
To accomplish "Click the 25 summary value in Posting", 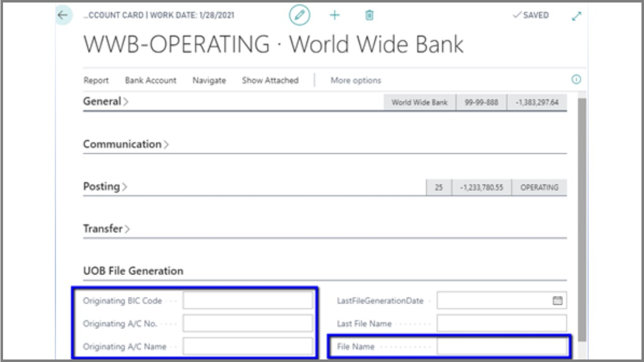I will coord(439,187).
